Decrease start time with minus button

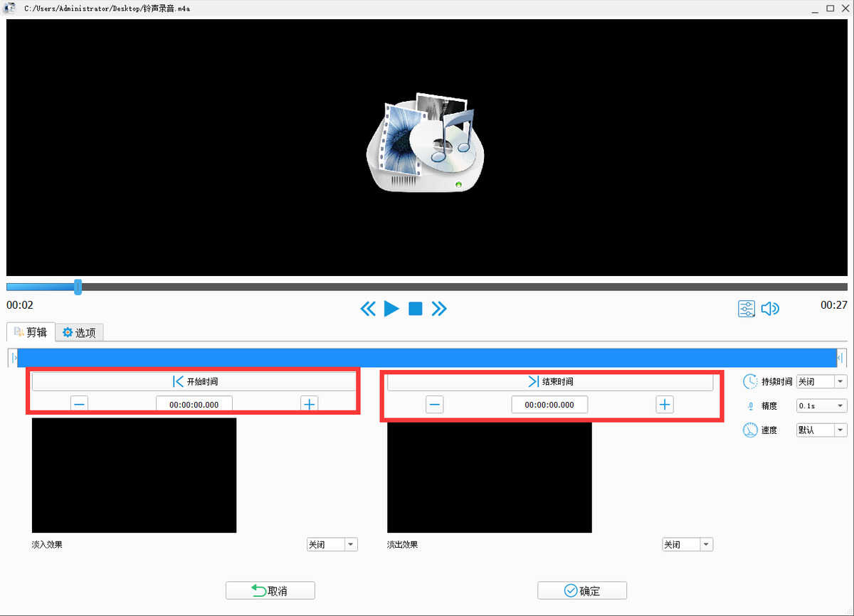point(79,404)
